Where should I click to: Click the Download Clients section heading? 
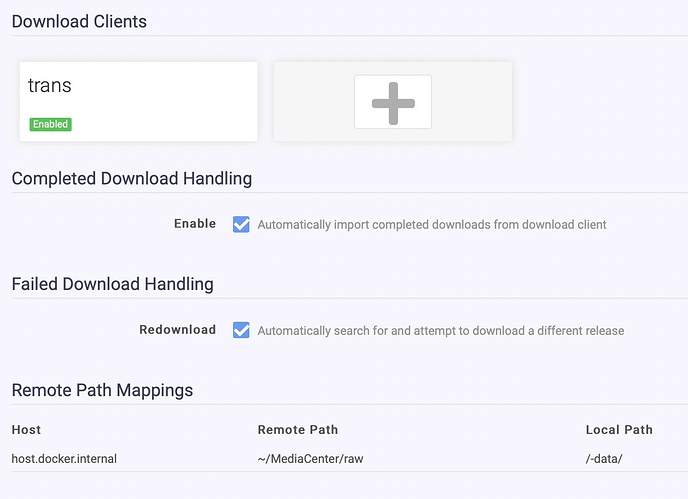click(79, 21)
